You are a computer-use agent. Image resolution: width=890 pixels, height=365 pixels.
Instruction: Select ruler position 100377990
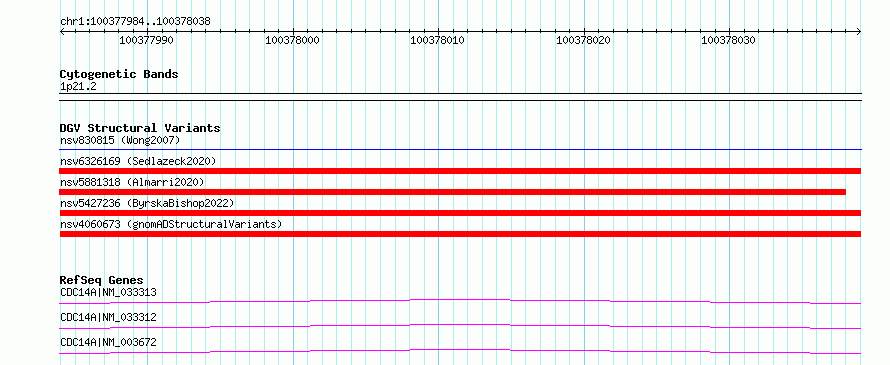146,40
